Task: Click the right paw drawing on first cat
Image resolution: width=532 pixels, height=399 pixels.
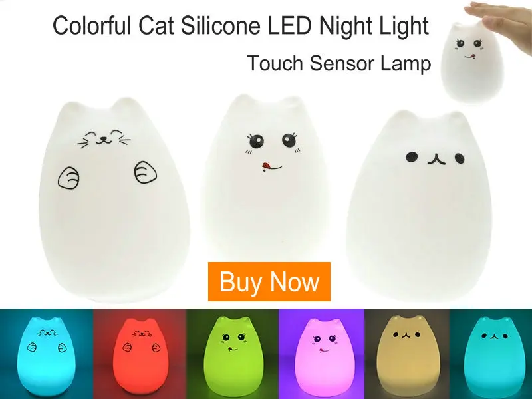Action: [x=145, y=172]
